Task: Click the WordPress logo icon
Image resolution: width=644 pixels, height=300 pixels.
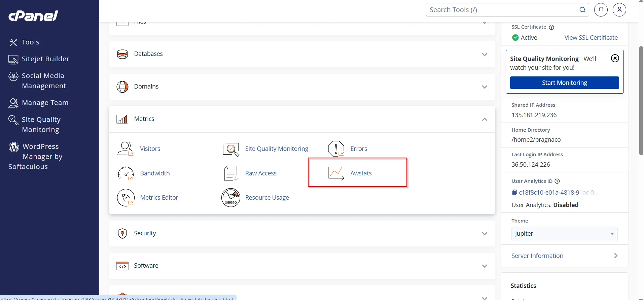Action: [14, 147]
